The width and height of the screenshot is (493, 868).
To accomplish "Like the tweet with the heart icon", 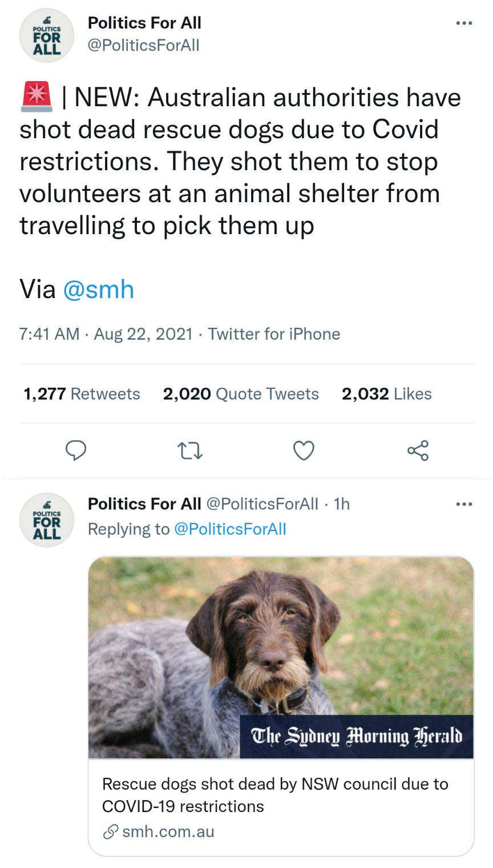I will 304,451.
